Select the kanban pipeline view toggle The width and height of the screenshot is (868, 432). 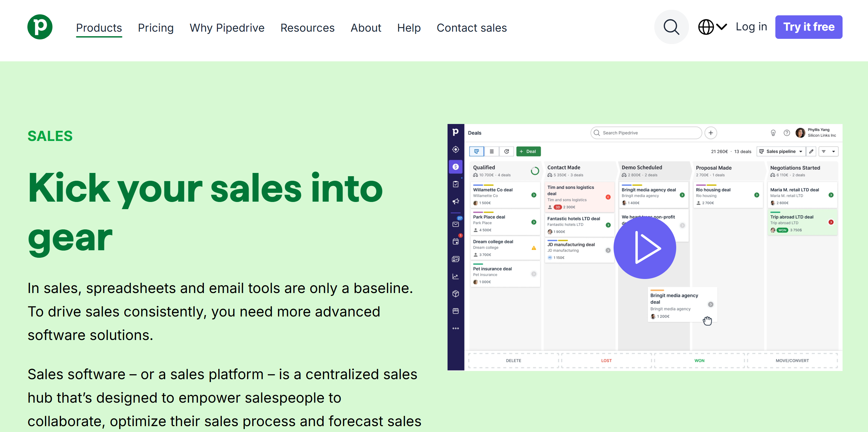pyautogui.click(x=477, y=151)
